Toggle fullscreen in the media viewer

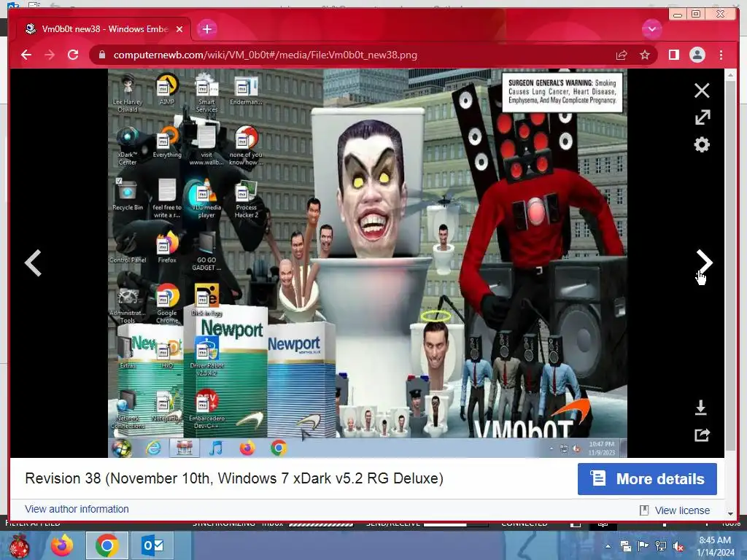[x=703, y=117]
